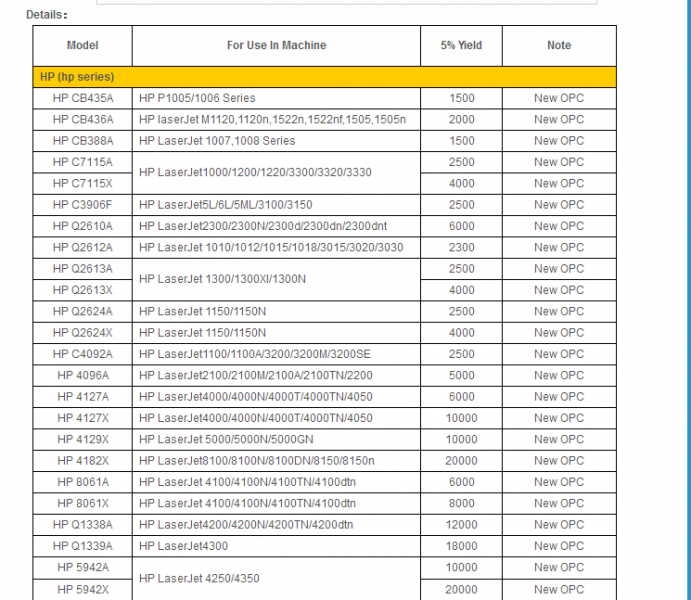Screen dimensions: 691x600
Task: Select the HP 5942A model cell
Action: coord(83,567)
